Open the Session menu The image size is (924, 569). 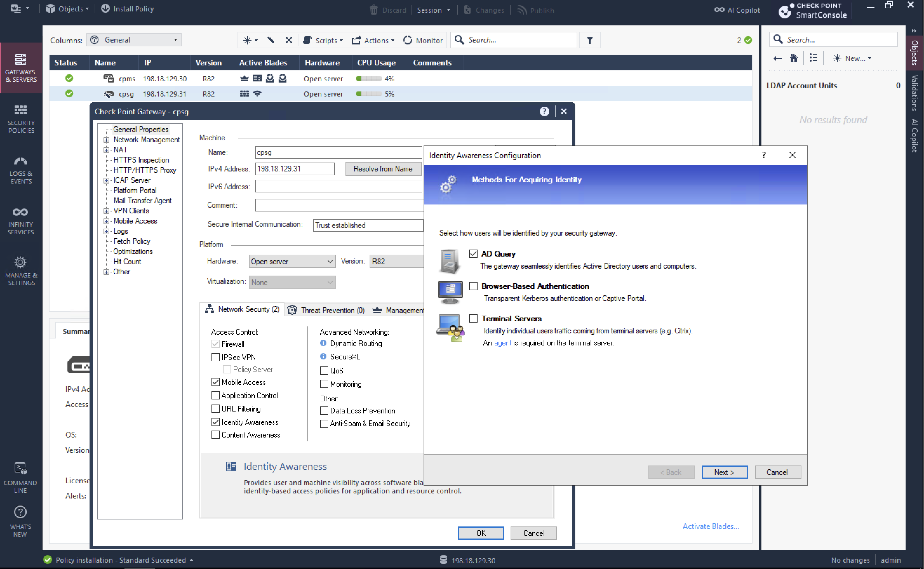coord(433,10)
